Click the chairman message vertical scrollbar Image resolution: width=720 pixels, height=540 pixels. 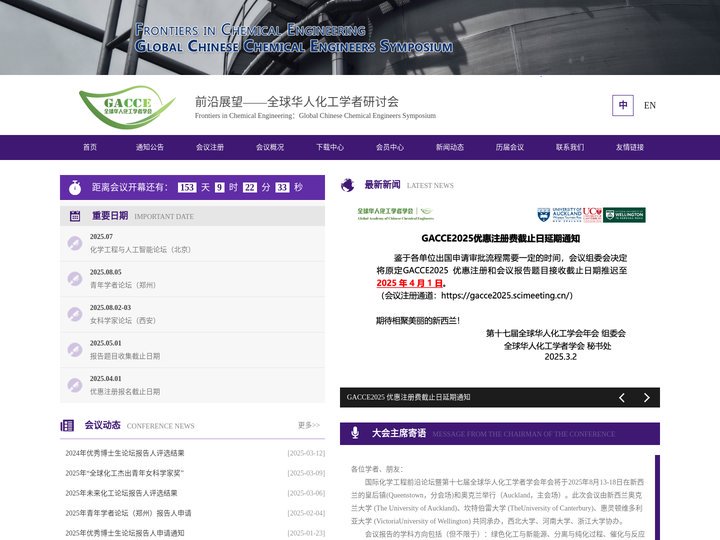pos(657,497)
